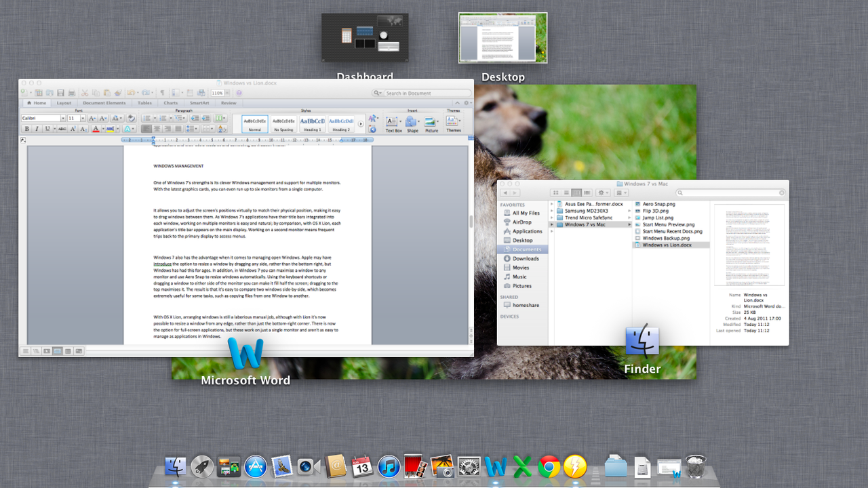Click the Decrease Indent icon in Word
The width and height of the screenshot is (868, 488).
coord(195,119)
